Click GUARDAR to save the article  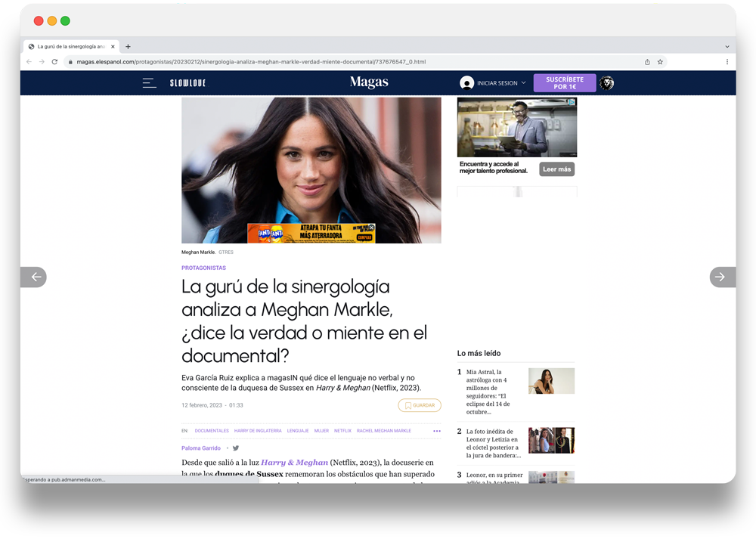[x=420, y=405]
